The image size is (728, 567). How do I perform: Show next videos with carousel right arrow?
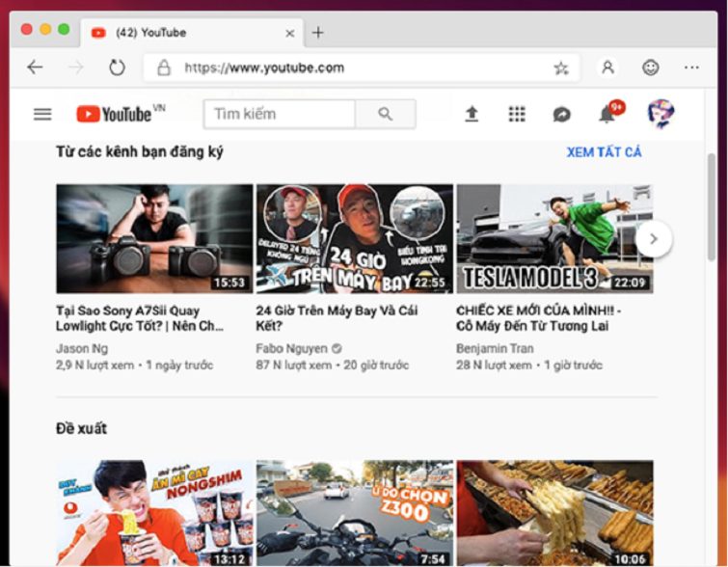(x=653, y=239)
